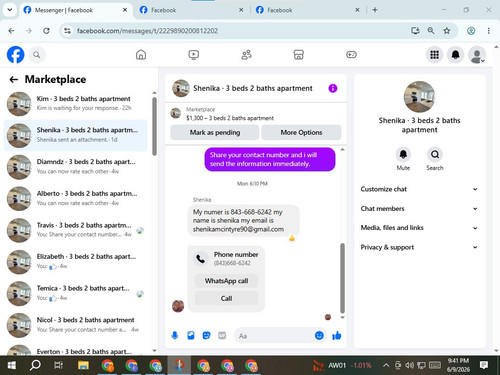This screenshot has width=500, height=375.
Task: Expand the Chat members section
Action: [419, 208]
